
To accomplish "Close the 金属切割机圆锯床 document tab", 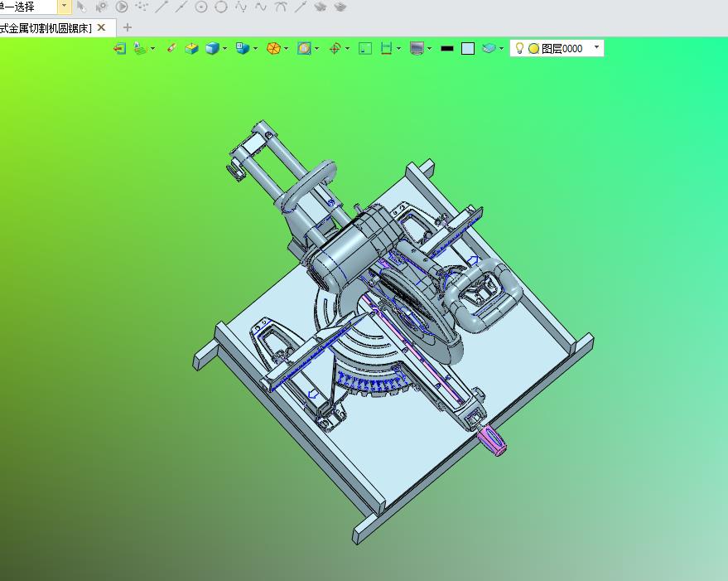I will click(101, 27).
